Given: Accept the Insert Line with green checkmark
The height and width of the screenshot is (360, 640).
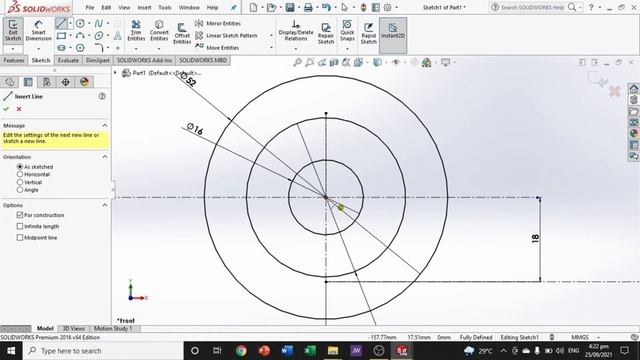Looking at the screenshot, I should pyautogui.click(x=6, y=109).
